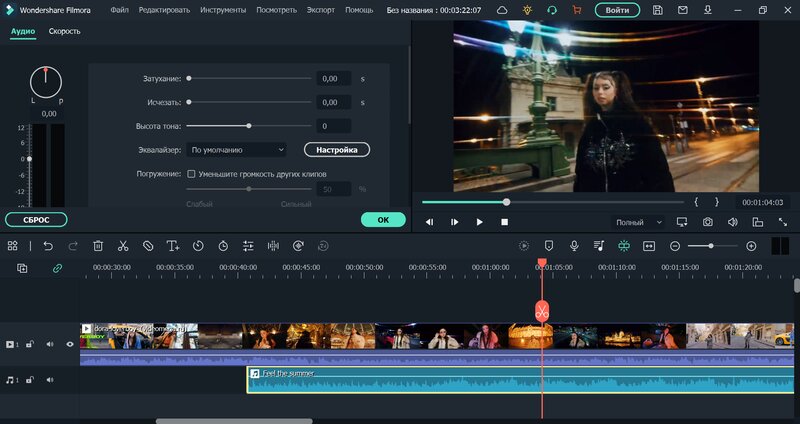Lock video track 1
This screenshot has width=800, height=424.
(30, 344)
